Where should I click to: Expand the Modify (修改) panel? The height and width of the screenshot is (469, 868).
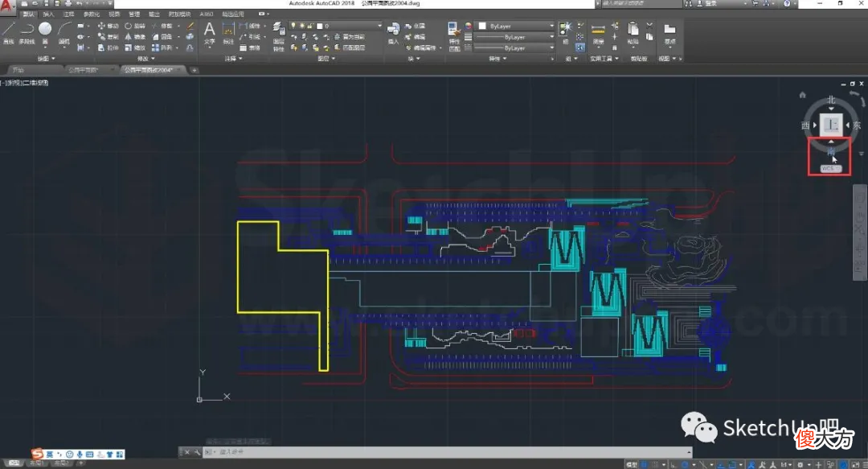(146, 58)
